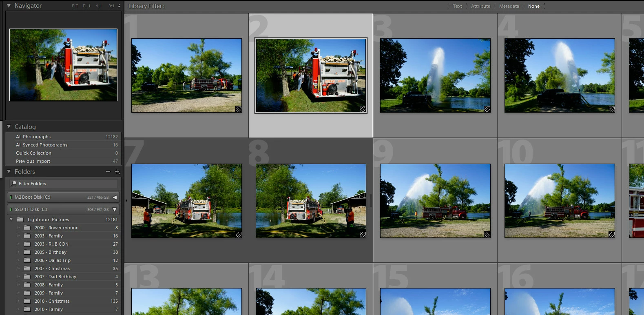
Task: Select grid photo 1 of distant fire truck
Action: point(186,75)
